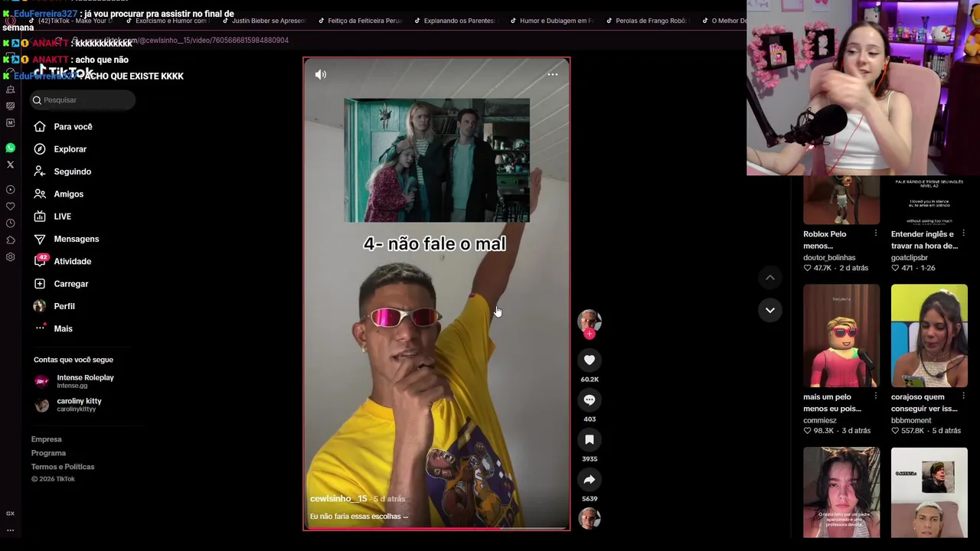Open the X icon in browser sidebar

(10, 165)
